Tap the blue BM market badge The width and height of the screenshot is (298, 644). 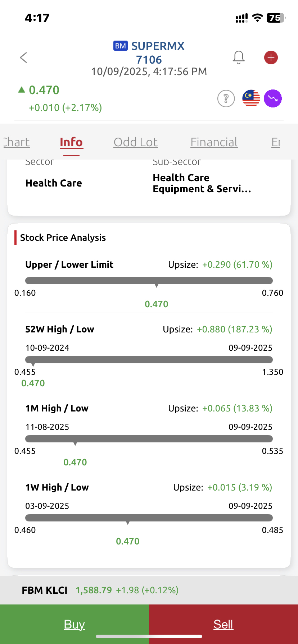[121, 46]
